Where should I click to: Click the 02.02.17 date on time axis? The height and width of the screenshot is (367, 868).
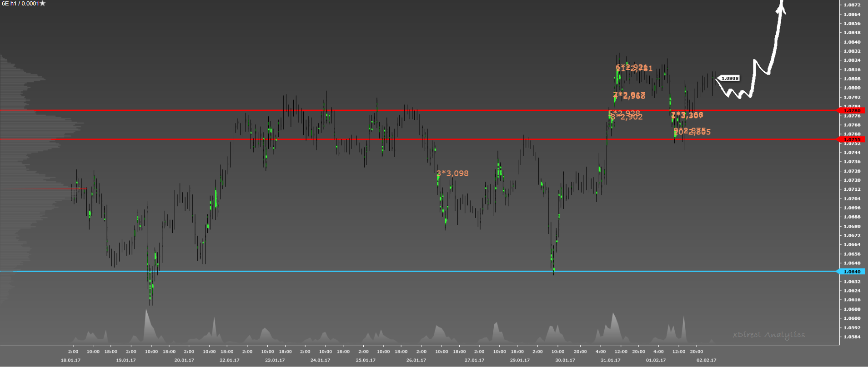[x=706, y=360]
